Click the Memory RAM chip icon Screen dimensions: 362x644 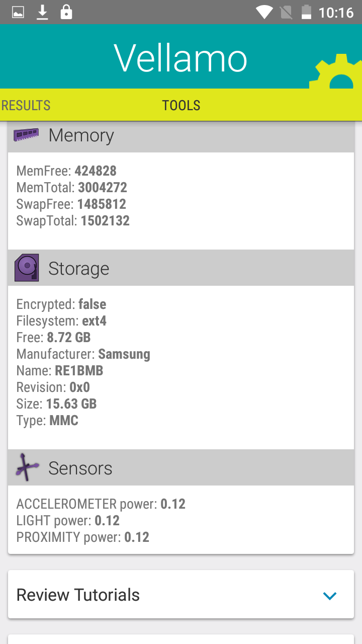26,135
